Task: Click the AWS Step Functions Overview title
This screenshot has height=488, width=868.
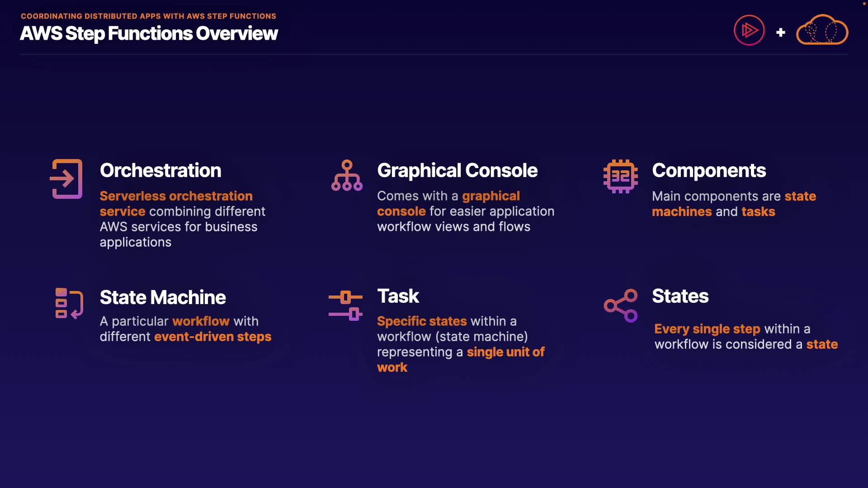Action: point(149,33)
